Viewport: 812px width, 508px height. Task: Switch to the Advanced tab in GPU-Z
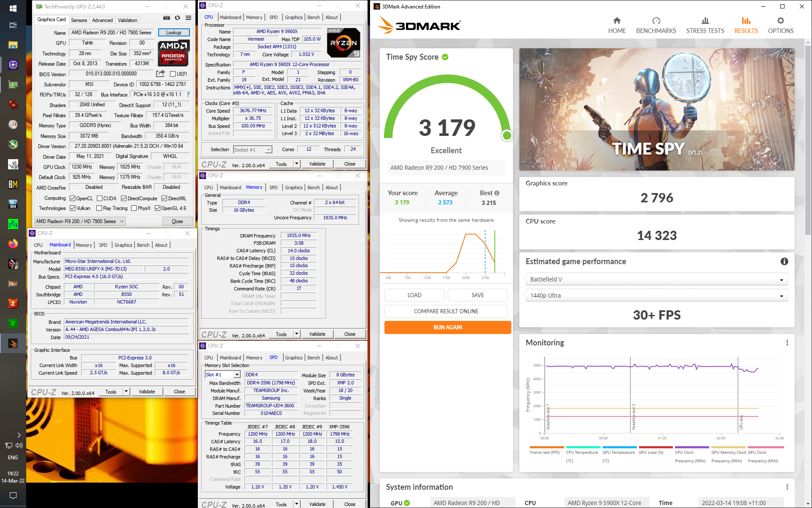pos(102,20)
